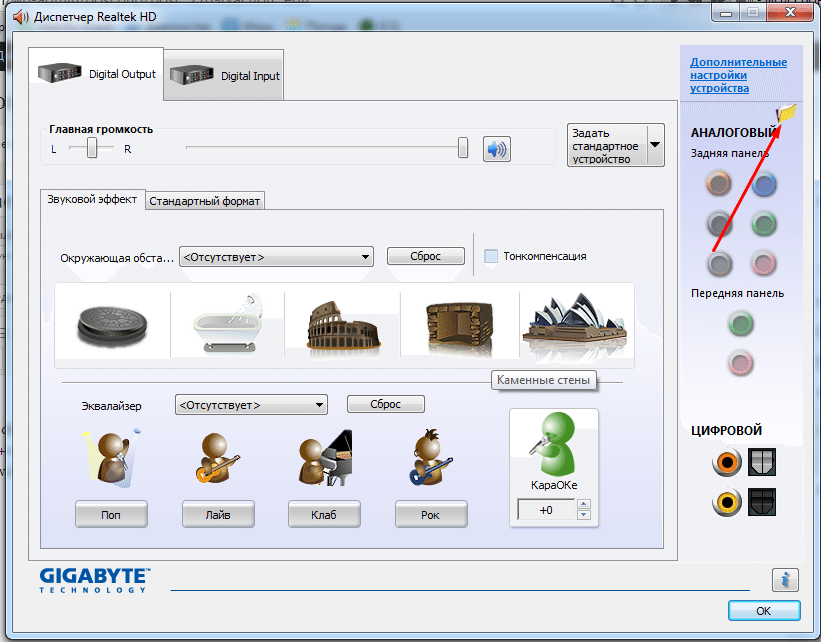This screenshot has width=821, height=642.
Task: Select the pop singer equalizer icon
Action: [111, 458]
